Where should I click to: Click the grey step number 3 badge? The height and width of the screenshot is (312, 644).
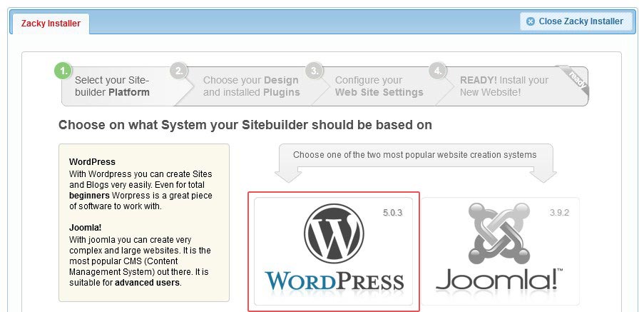(x=315, y=71)
